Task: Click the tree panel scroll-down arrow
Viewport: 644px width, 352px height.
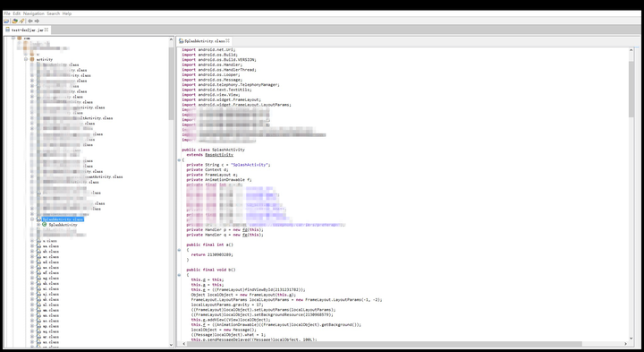Action: click(171, 345)
